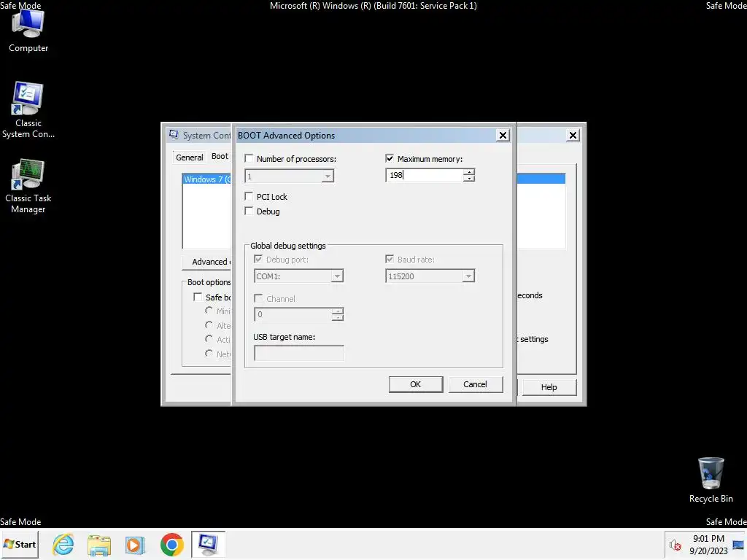747x560 pixels.
Task: Select the Alternate shell radio button
Action: [x=209, y=324]
